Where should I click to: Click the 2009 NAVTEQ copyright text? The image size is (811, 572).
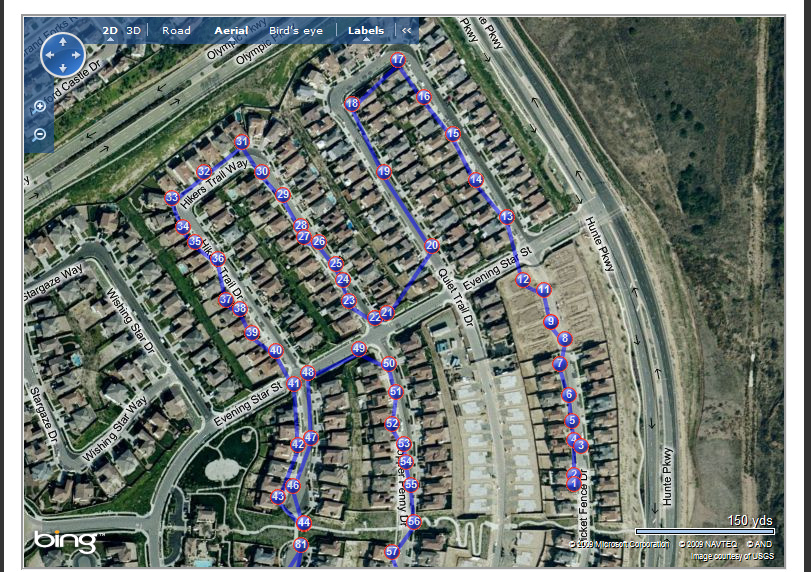tap(708, 544)
